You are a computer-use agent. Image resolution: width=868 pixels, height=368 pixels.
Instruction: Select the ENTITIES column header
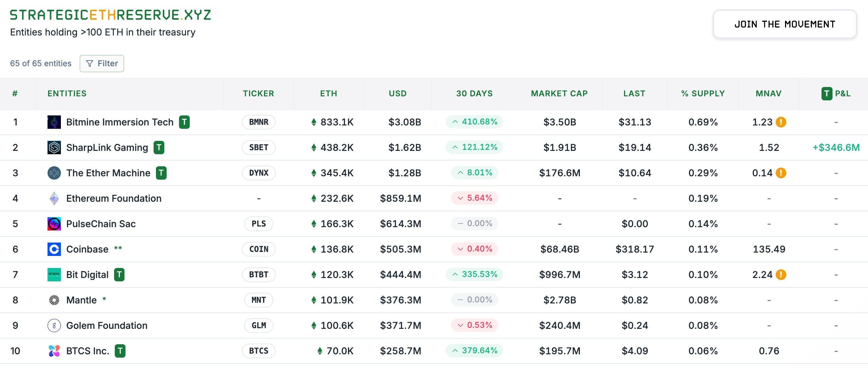[x=67, y=93]
